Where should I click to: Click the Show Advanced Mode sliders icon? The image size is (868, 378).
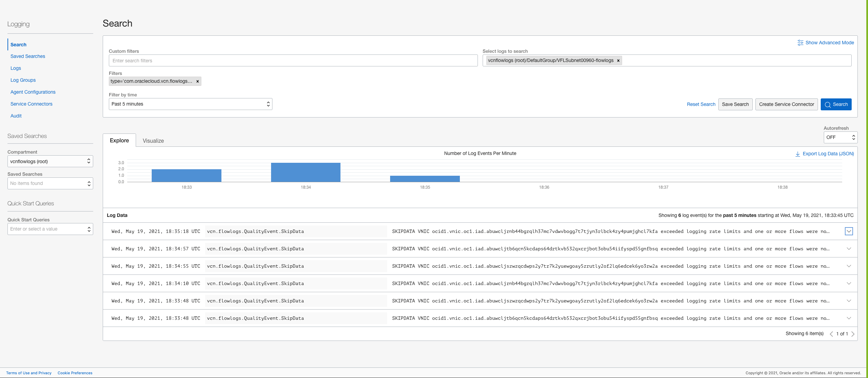(x=800, y=43)
